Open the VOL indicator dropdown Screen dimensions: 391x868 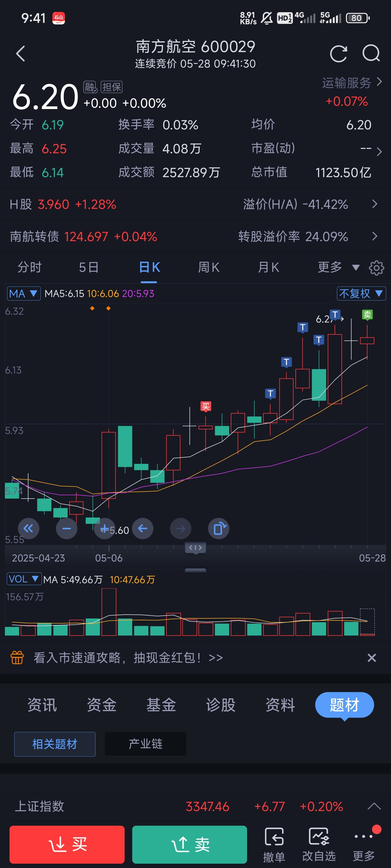pyautogui.click(x=24, y=579)
